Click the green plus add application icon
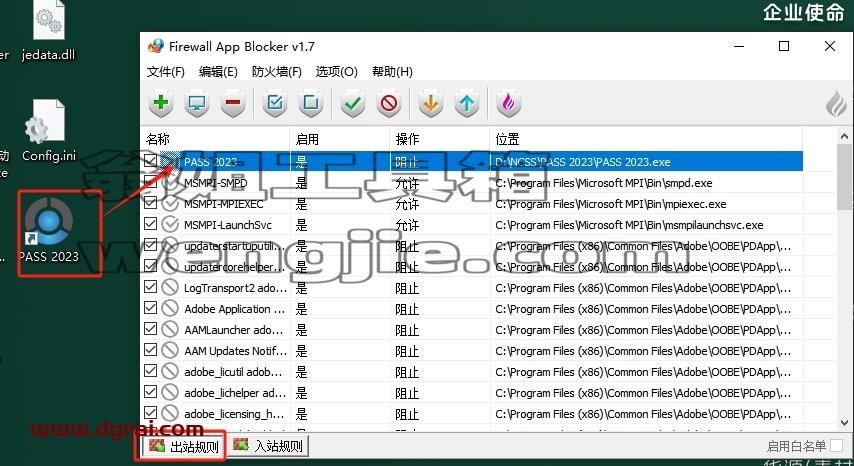Screen dimensions: 854x466 tap(161, 103)
